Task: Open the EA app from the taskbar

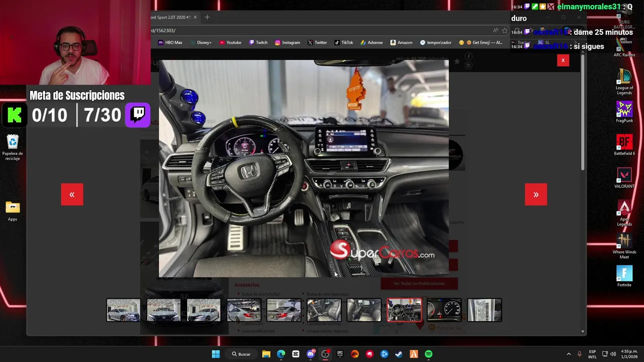Action: pos(355,354)
